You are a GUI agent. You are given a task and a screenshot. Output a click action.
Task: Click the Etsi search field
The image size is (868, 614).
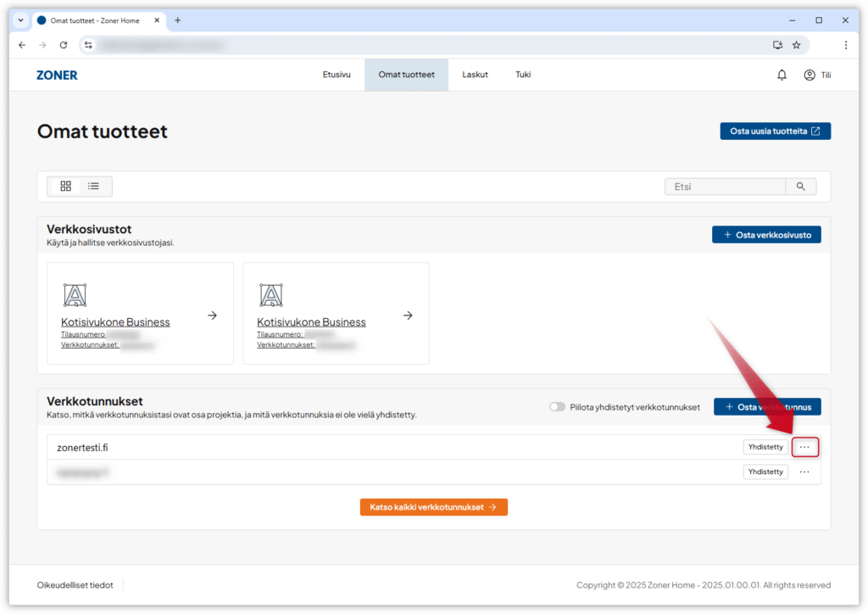726,187
